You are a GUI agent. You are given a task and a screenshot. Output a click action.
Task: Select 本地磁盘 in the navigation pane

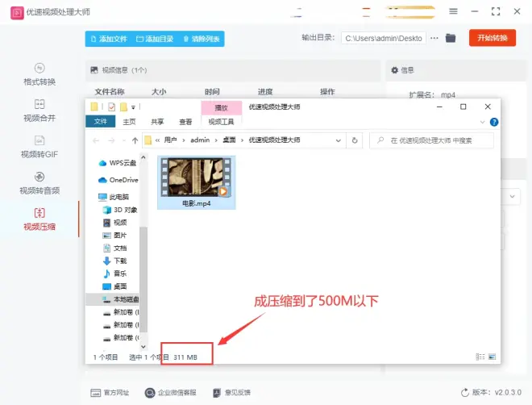[113, 299]
